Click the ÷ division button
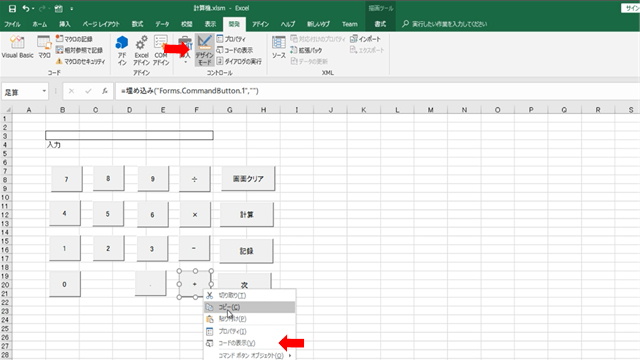640x360 pixels. pyautogui.click(x=195, y=179)
